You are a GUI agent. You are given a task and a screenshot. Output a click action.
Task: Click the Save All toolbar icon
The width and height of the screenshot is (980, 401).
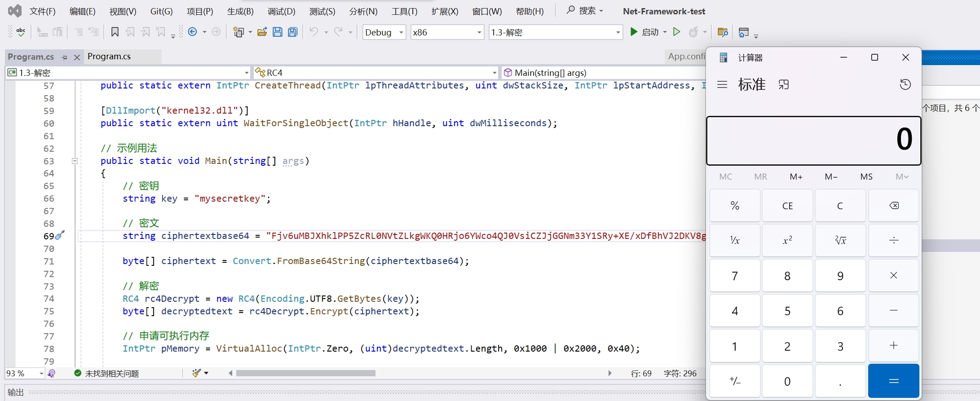293,32
